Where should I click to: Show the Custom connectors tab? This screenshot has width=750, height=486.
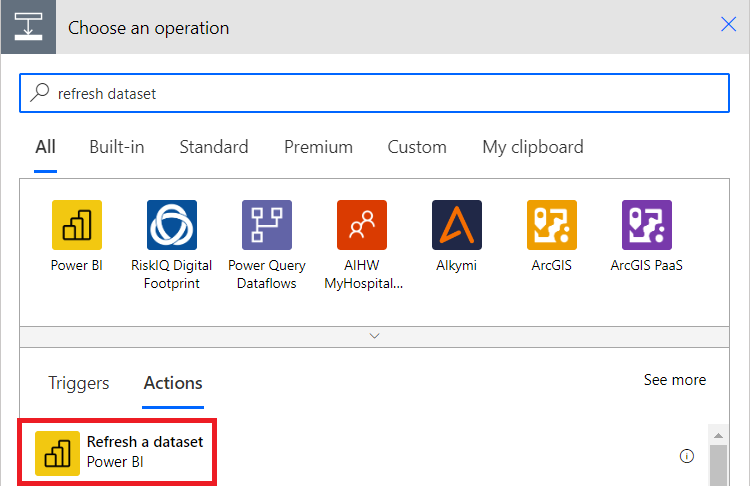417,147
